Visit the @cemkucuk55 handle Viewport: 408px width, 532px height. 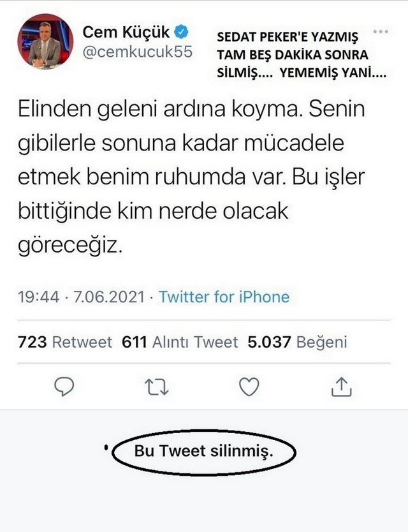click(137, 52)
